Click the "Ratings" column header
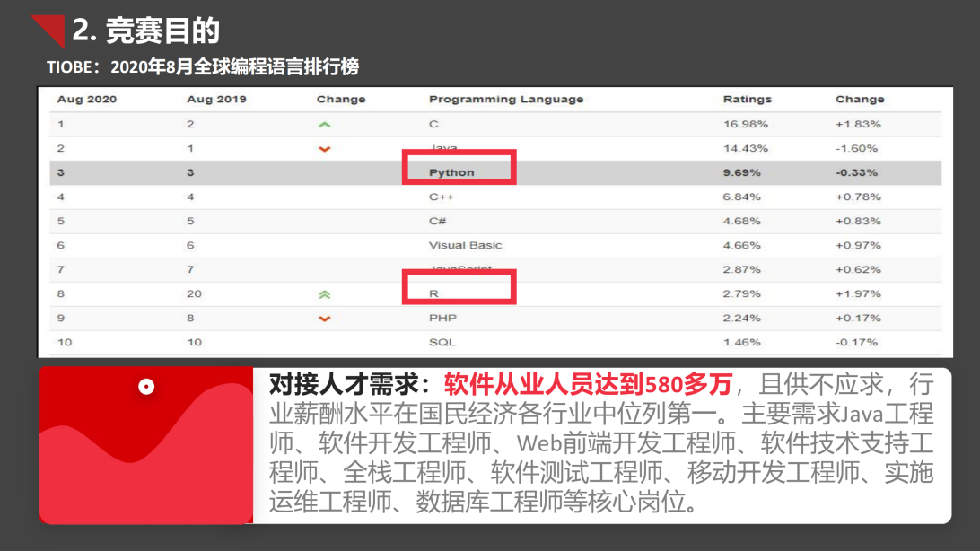 pyautogui.click(x=748, y=100)
